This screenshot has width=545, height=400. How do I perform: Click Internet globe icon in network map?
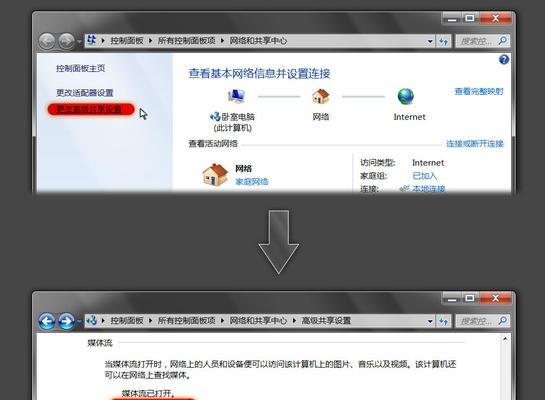point(406,96)
